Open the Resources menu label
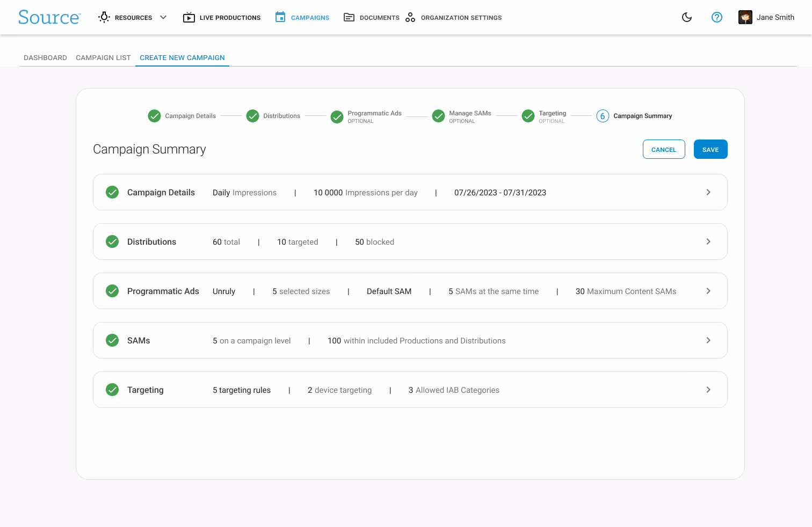The image size is (812, 527). click(x=133, y=18)
